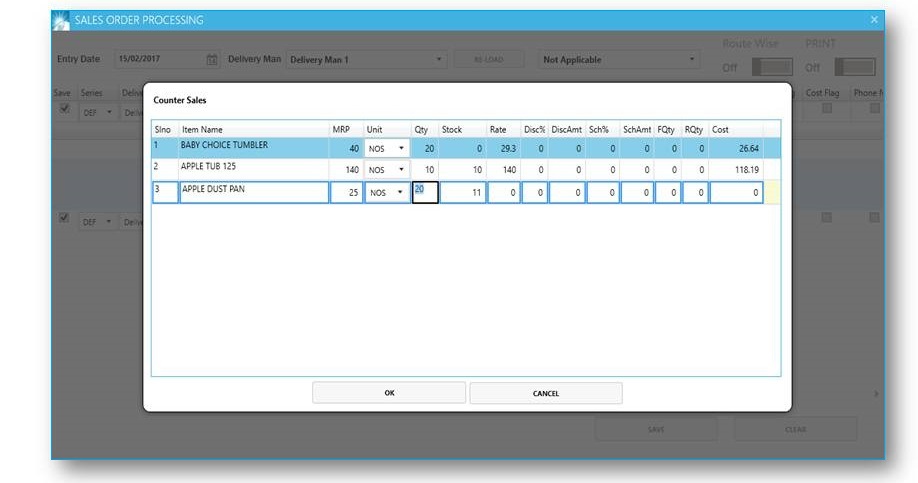The width and height of the screenshot is (918, 483).
Task: Click the Unit column header
Action: (x=374, y=129)
